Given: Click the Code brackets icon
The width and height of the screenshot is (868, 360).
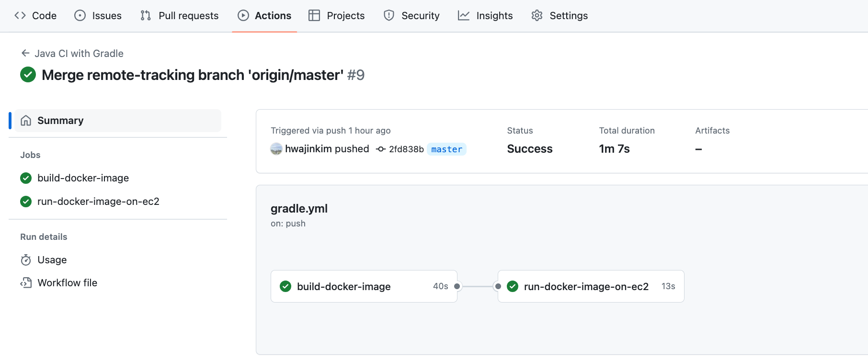Looking at the screenshot, I should [20, 16].
